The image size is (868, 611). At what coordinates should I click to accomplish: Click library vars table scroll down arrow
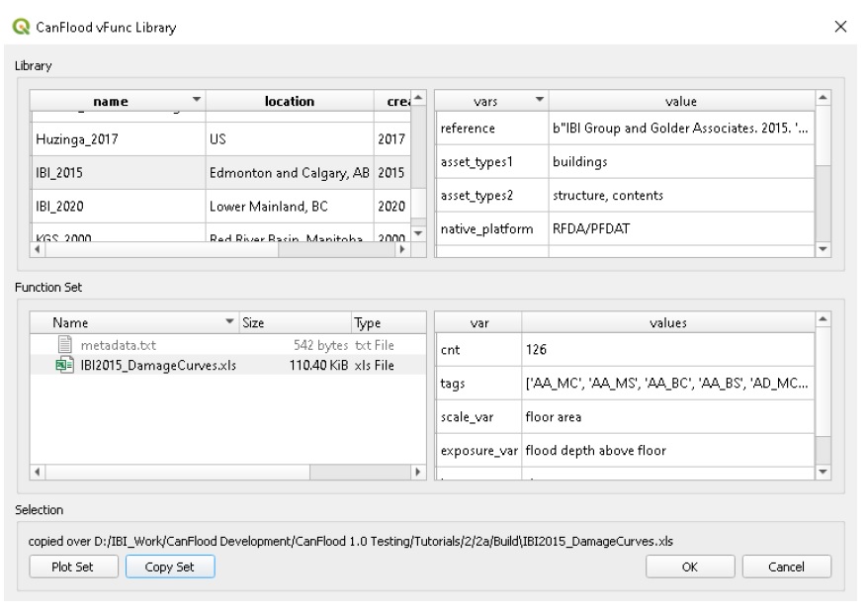point(824,249)
